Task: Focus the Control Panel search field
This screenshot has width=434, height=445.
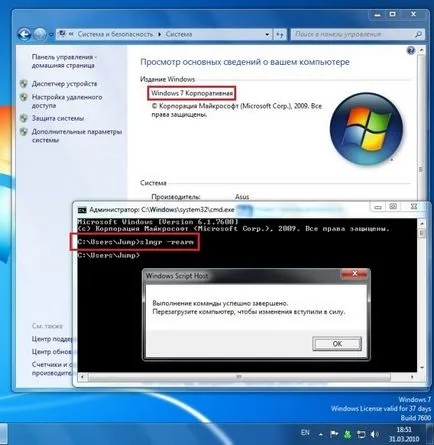Action: tap(357, 34)
